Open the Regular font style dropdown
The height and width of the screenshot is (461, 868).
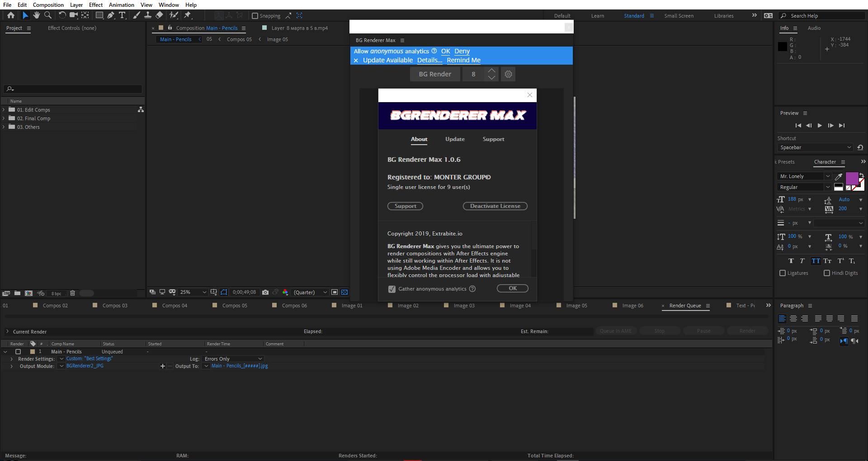(x=828, y=187)
